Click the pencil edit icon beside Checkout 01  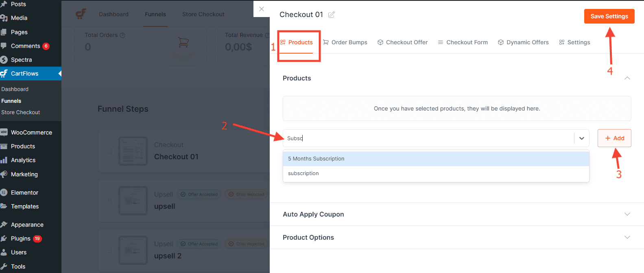[332, 15]
